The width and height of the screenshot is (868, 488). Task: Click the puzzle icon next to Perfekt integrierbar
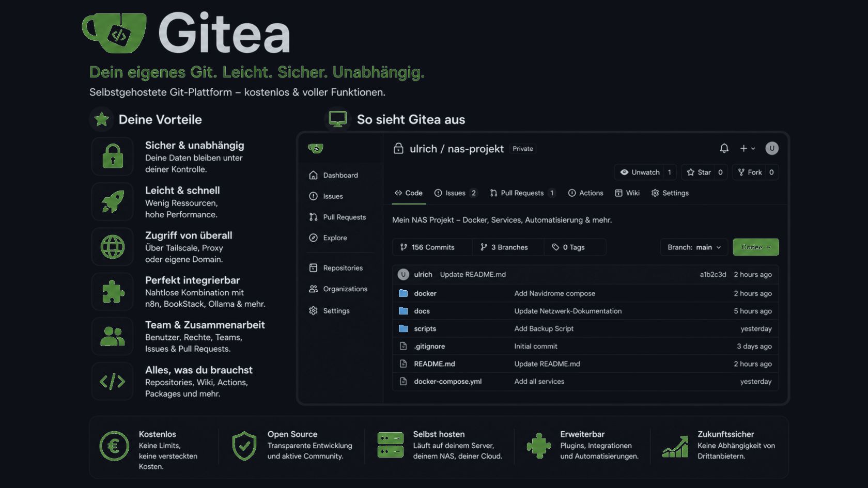[x=113, y=291]
